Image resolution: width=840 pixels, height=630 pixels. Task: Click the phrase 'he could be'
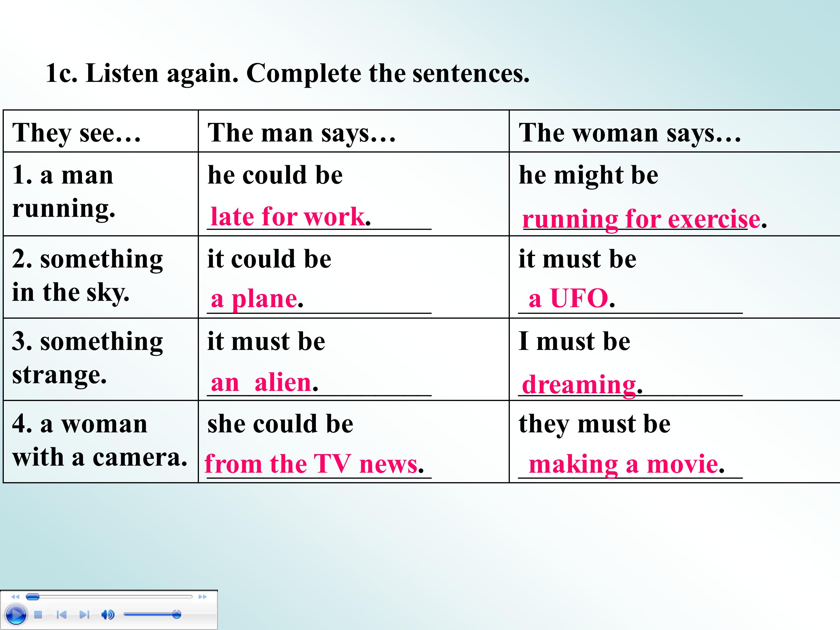tap(275, 175)
